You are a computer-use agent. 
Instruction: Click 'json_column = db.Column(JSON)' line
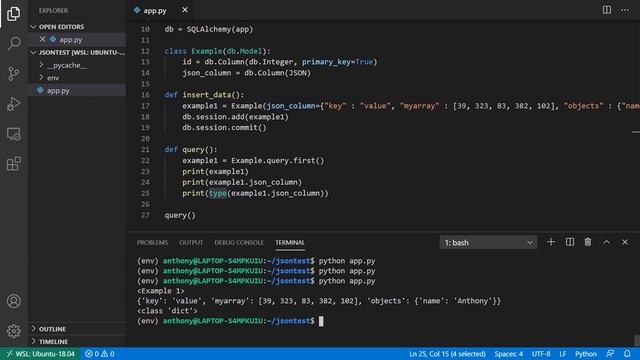pyautogui.click(x=247, y=73)
